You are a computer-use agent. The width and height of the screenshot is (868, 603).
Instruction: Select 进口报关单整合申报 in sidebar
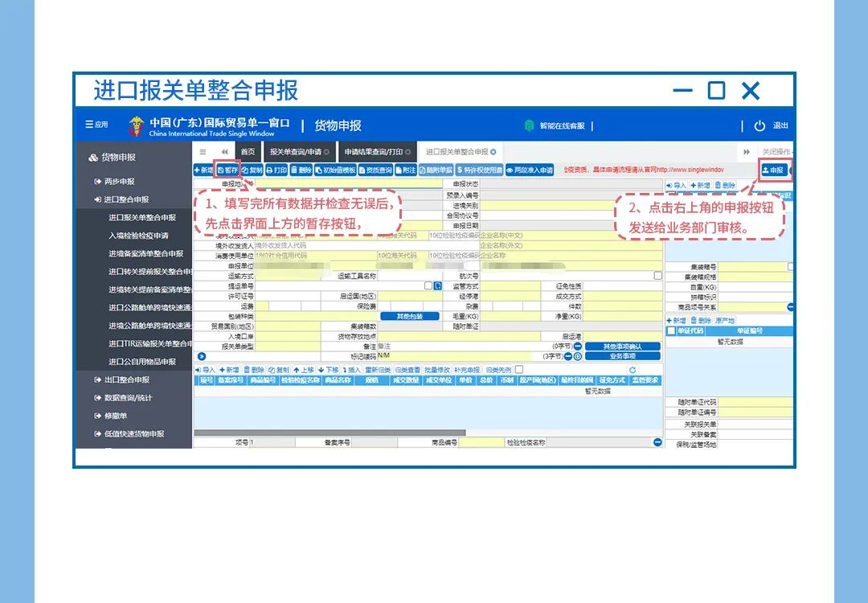(142, 218)
